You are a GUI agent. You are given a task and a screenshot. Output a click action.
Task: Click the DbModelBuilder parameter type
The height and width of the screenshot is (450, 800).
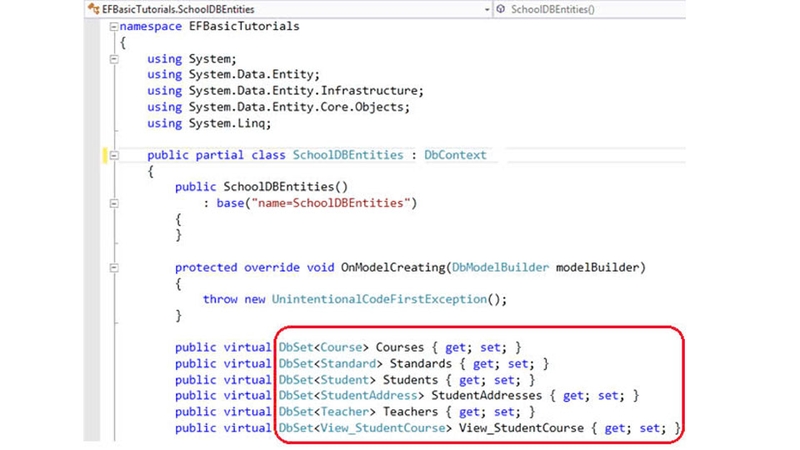[500, 267]
